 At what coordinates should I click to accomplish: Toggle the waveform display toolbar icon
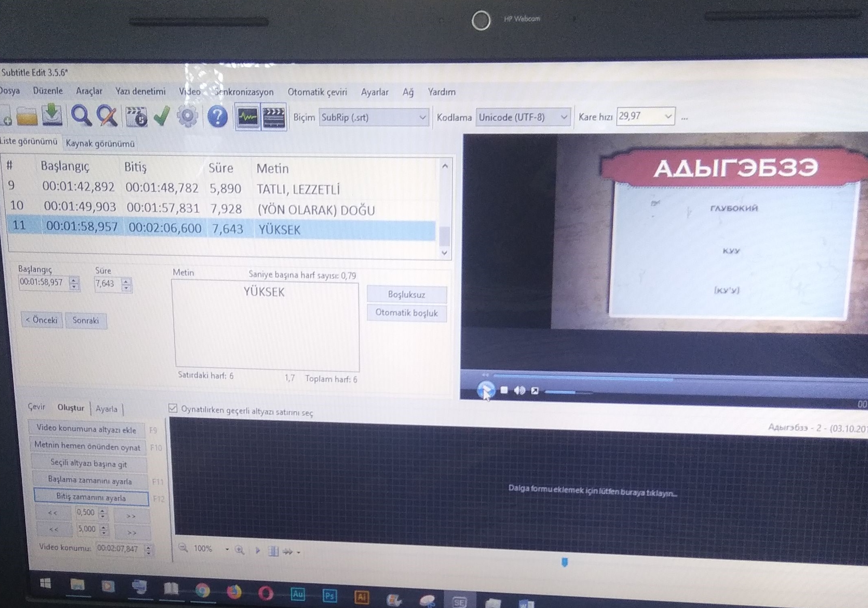coord(247,117)
